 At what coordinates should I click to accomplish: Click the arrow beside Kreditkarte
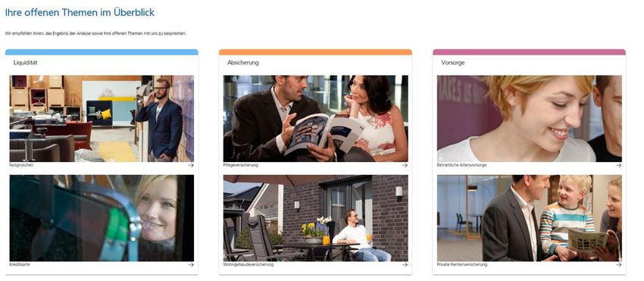pyautogui.click(x=191, y=265)
